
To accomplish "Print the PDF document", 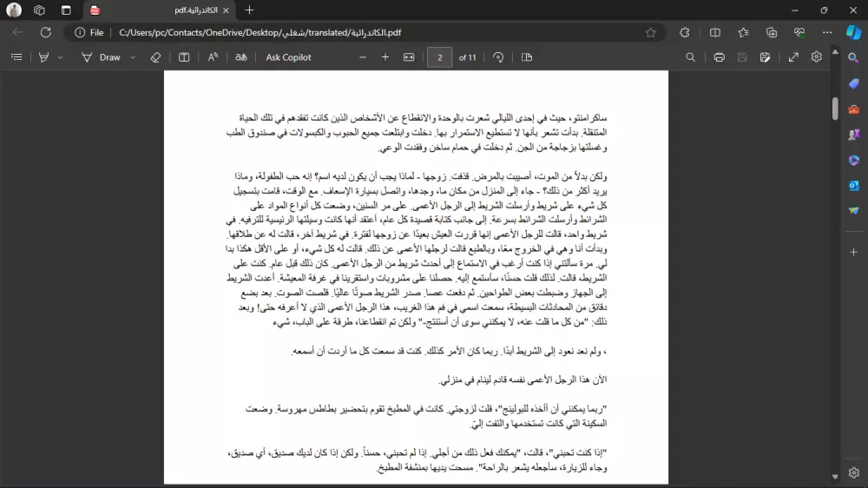I will tap(719, 57).
